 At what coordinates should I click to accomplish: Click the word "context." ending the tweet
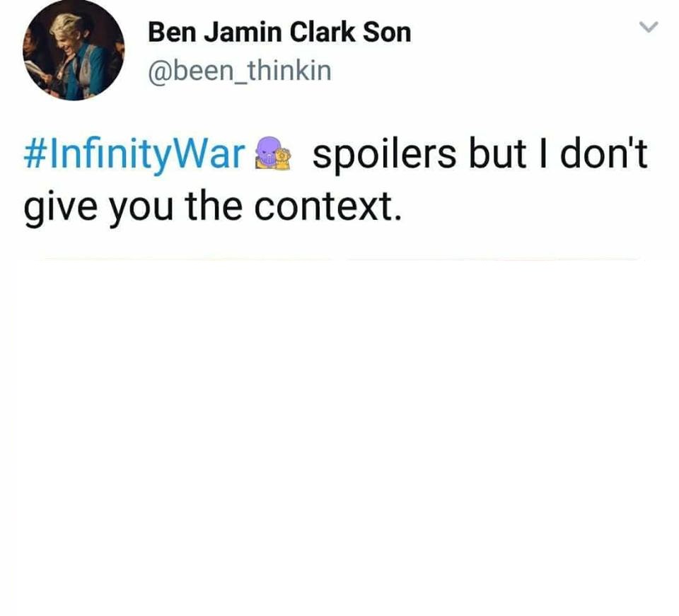pos(327,207)
